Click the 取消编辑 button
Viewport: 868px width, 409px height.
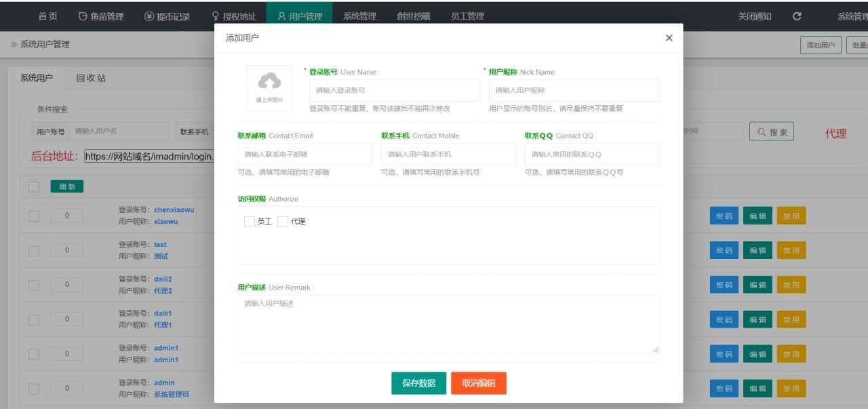coord(478,382)
